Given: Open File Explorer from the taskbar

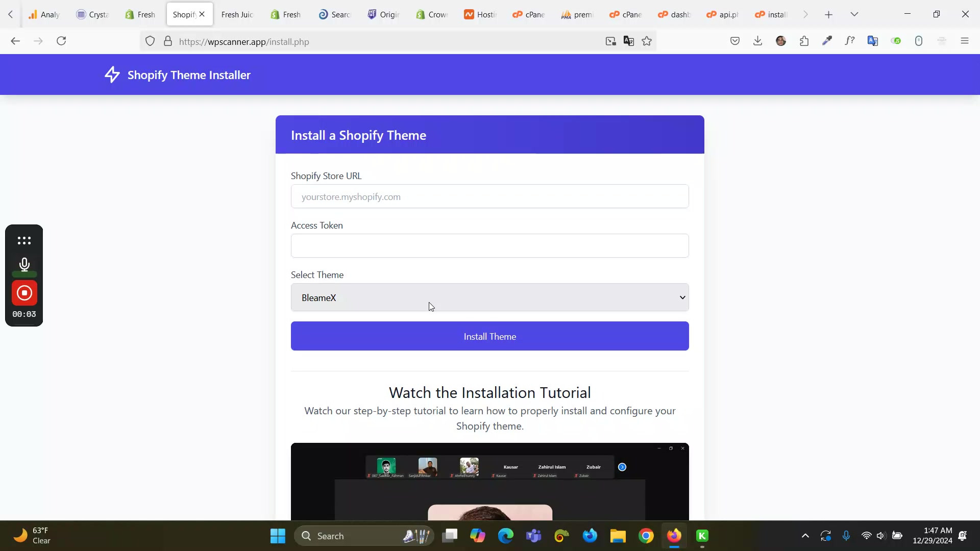Looking at the screenshot, I should (618, 536).
